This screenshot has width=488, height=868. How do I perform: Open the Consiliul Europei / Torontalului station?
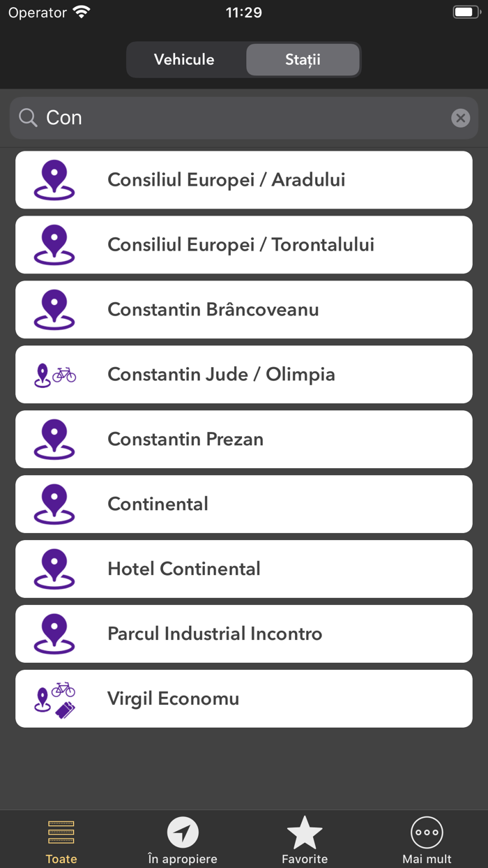(244, 244)
